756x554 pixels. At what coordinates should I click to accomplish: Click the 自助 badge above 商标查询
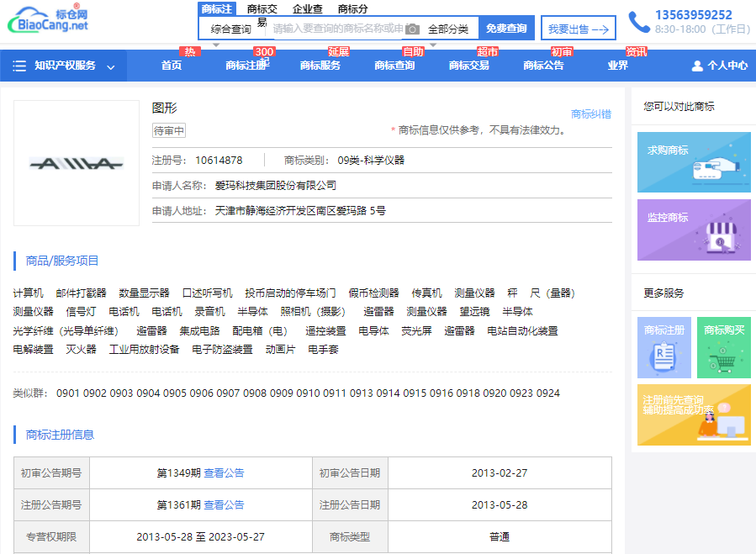pos(413,51)
